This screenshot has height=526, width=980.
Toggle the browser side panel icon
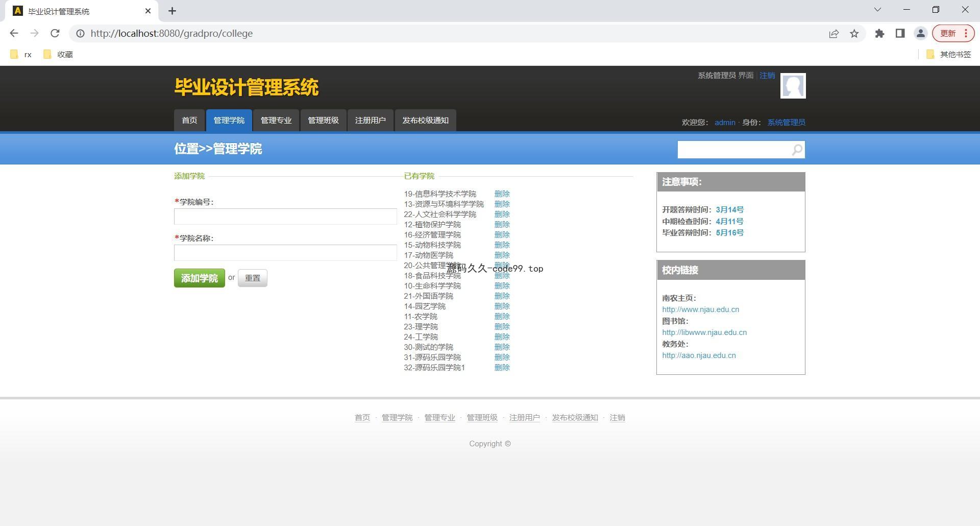pos(900,34)
